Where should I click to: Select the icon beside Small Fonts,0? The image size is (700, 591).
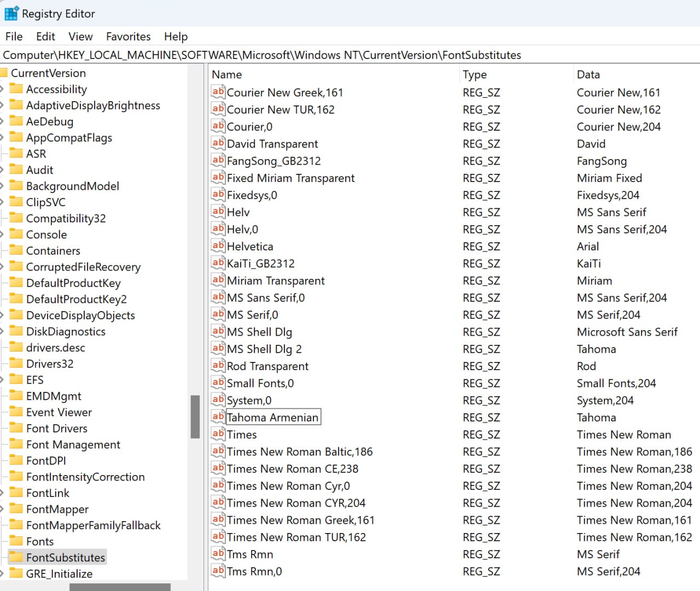coord(218,383)
